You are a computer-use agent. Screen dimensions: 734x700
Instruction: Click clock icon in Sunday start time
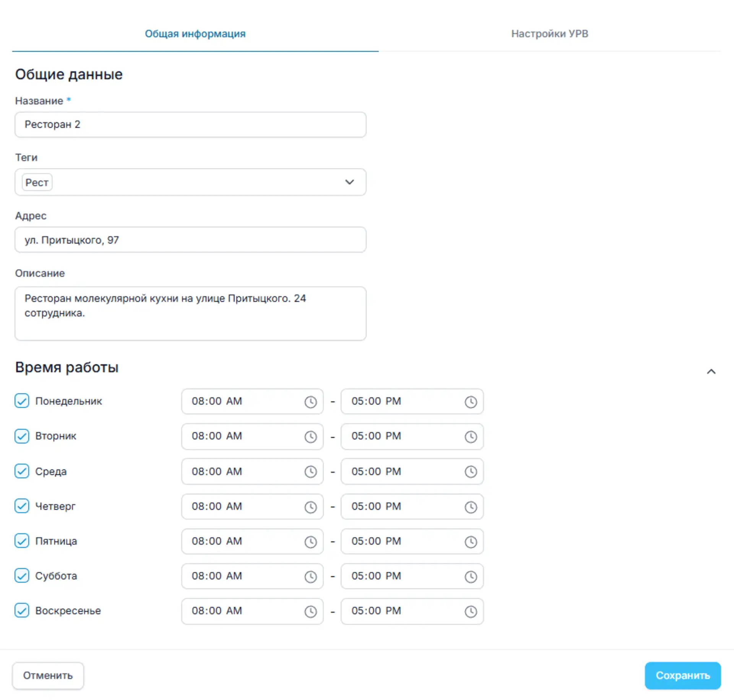pyautogui.click(x=310, y=611)
